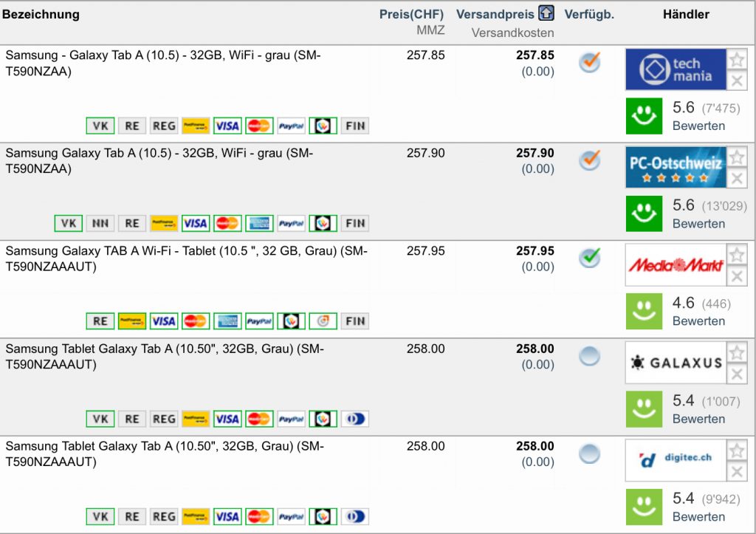Screen dimensions: 756x534
Task: Remove PC-Ostschweiz merchant with X icon
Action: point(737,178)
